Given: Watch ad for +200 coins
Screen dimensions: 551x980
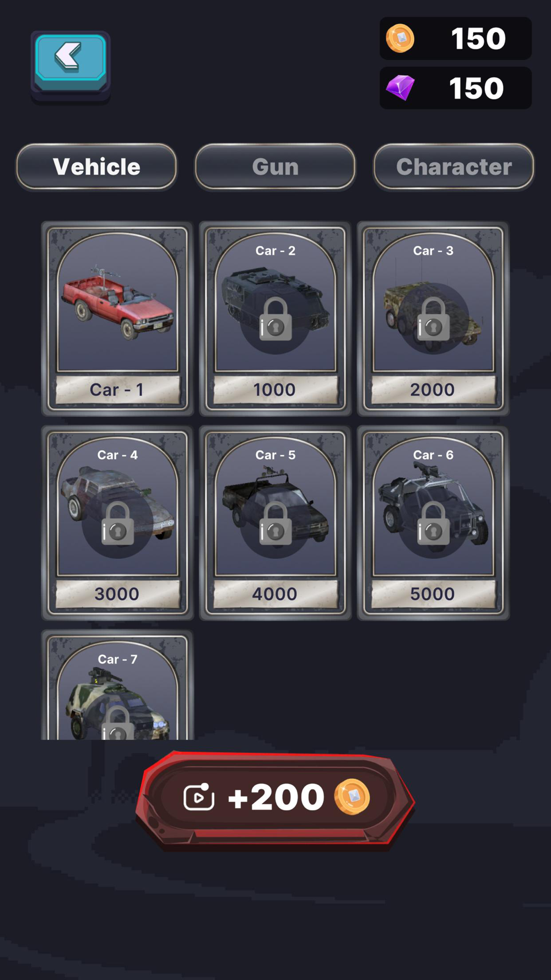Looking at the screenshot, I should (x=275, y=798).
